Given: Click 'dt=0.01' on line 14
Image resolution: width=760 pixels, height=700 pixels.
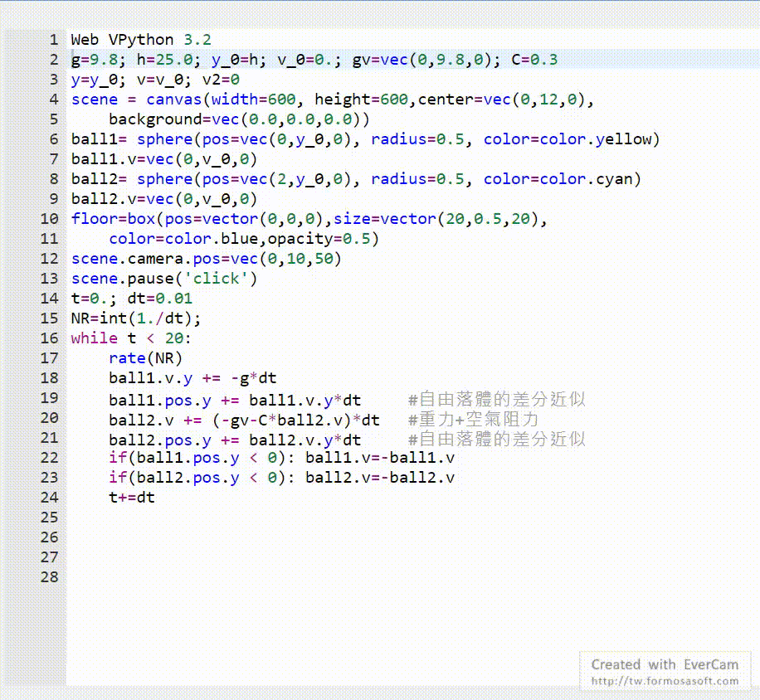Looking at the screenshot, I should point(160,299).
